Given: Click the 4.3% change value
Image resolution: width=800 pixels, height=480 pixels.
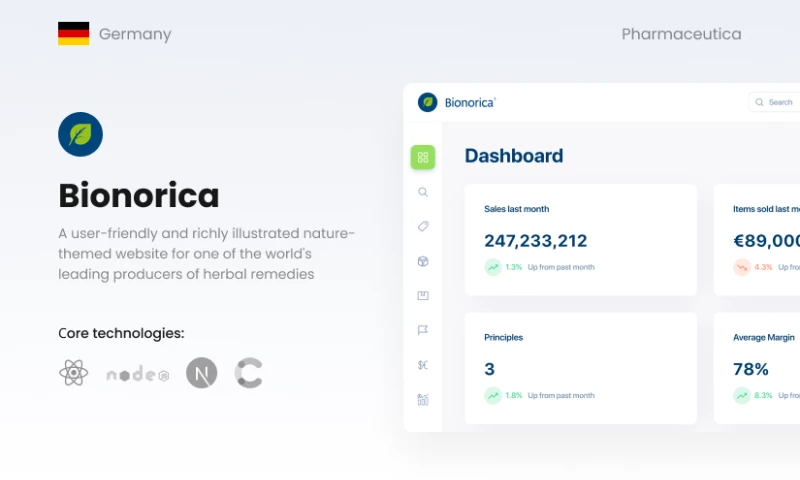Looking at the screenshot, I should coord(763,267).
